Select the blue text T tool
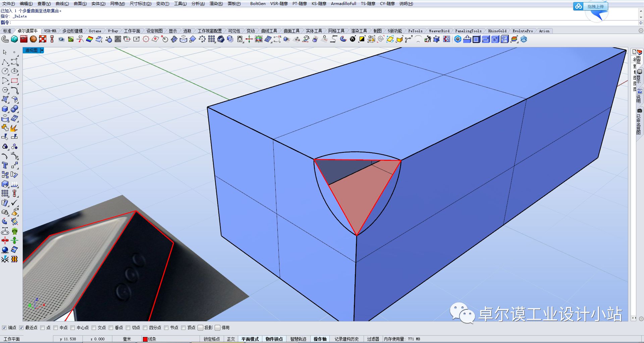644x343 pixels. click(x=5, y=165)
